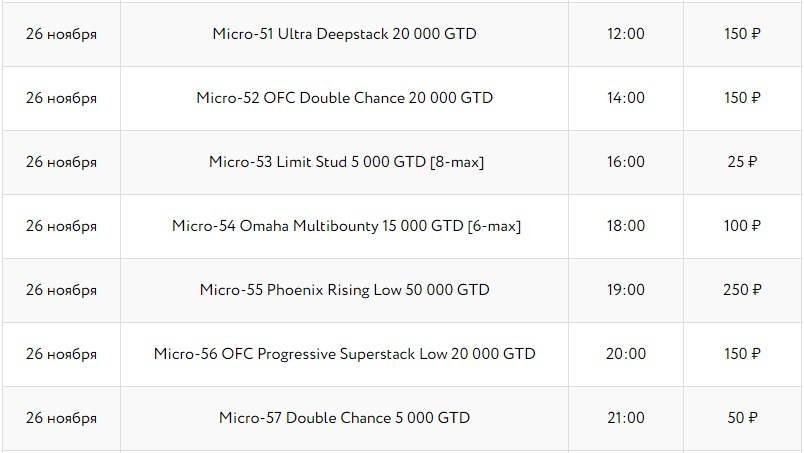The width and height of the screenshot is (804, 453).
Task: Click the 250 ₽ buy-in cell
Action: 742,290
